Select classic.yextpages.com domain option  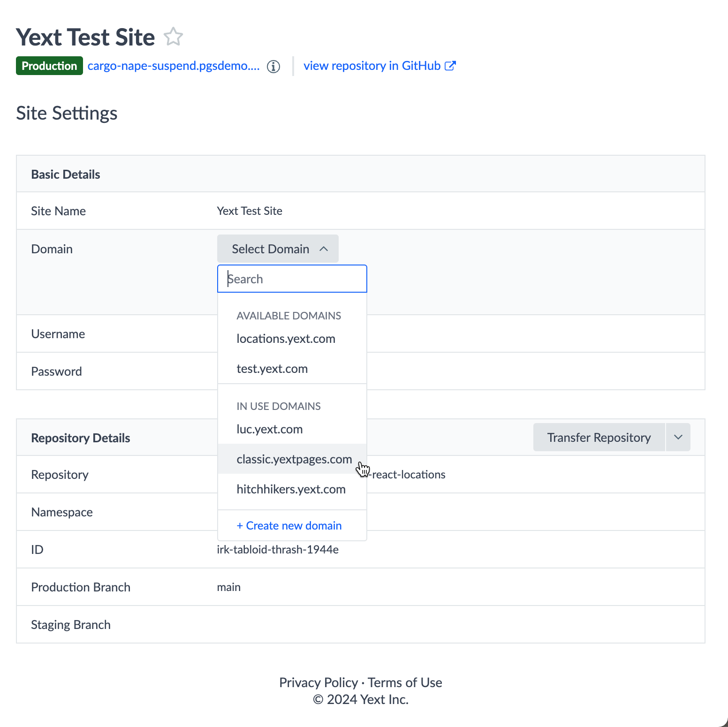tap(292, 459)
